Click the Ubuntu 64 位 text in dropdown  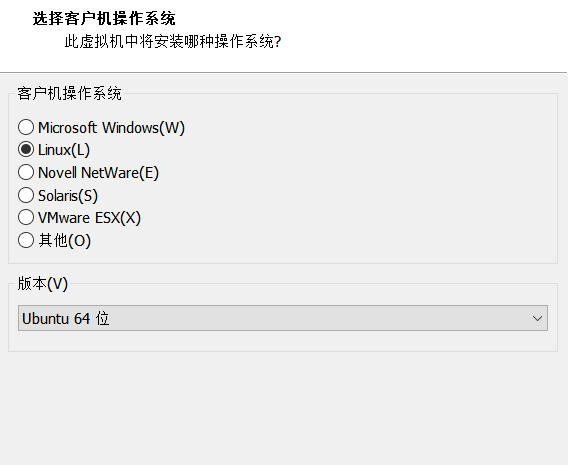pos(66,319)
